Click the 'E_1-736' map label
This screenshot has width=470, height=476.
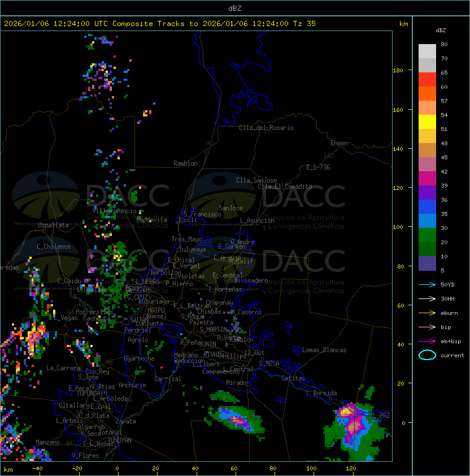coord(318,167)
